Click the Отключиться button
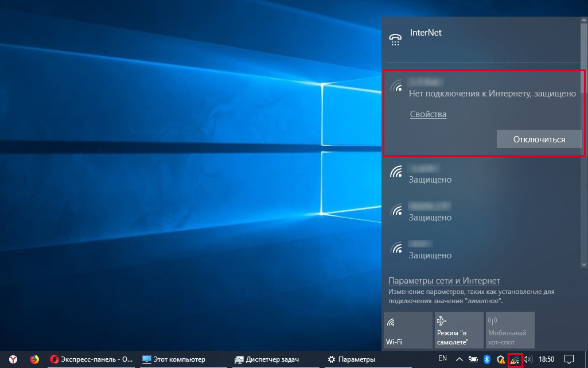The height and width of the screenshot is (368, 588). 539,139
